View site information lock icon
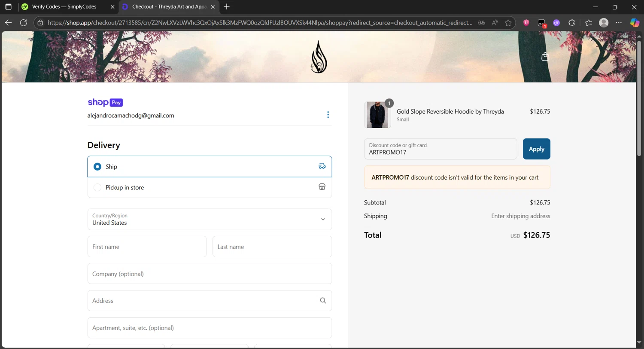Screen dimensions: 644x349 point(40,23)
